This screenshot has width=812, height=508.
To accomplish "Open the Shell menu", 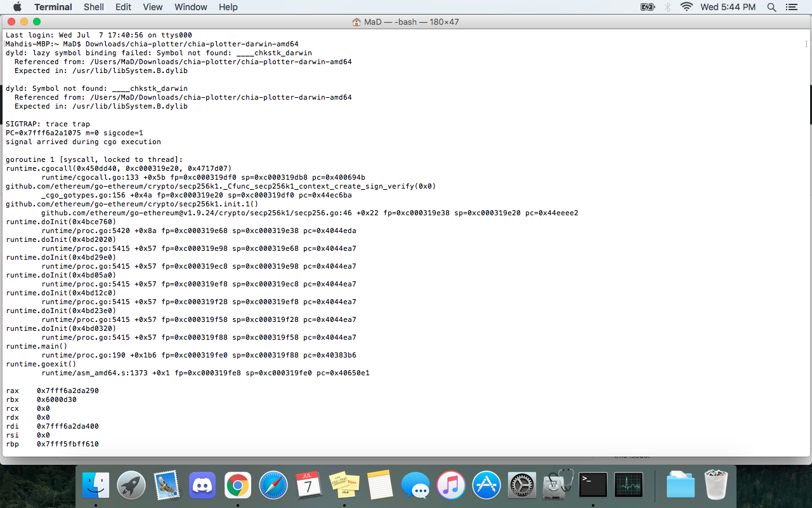I will (x=93, y=7).
